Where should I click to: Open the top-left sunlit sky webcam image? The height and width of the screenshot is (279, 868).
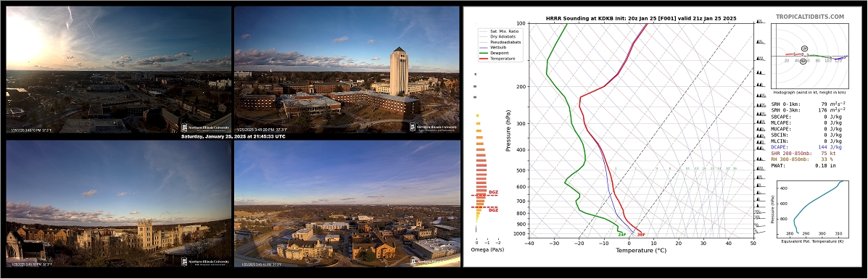click(118, 70)
